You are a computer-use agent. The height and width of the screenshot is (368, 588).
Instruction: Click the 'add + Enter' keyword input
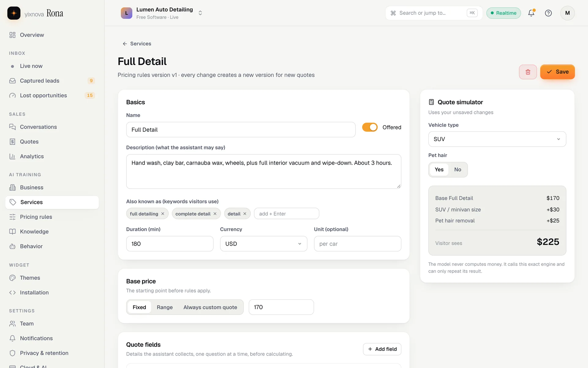click(286, 214)
